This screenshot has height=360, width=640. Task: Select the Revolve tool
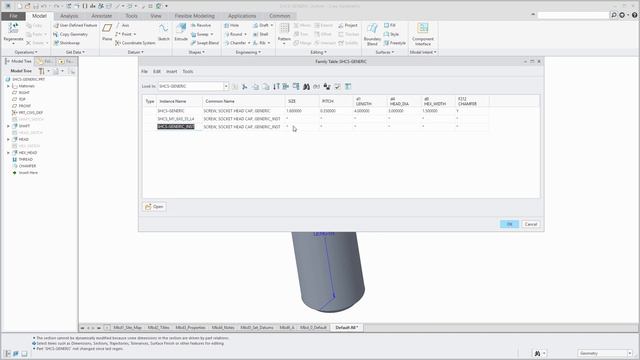(x=201, y=25)
